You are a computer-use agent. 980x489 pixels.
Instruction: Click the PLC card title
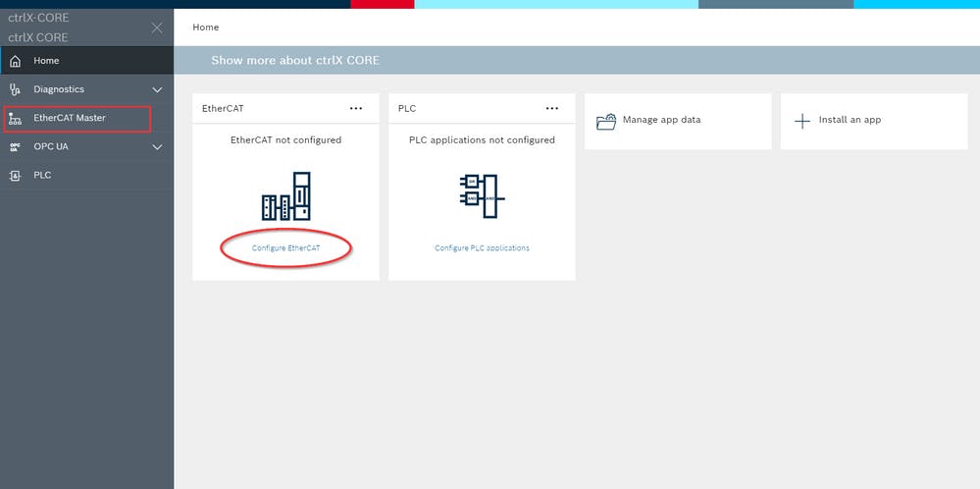407,108
